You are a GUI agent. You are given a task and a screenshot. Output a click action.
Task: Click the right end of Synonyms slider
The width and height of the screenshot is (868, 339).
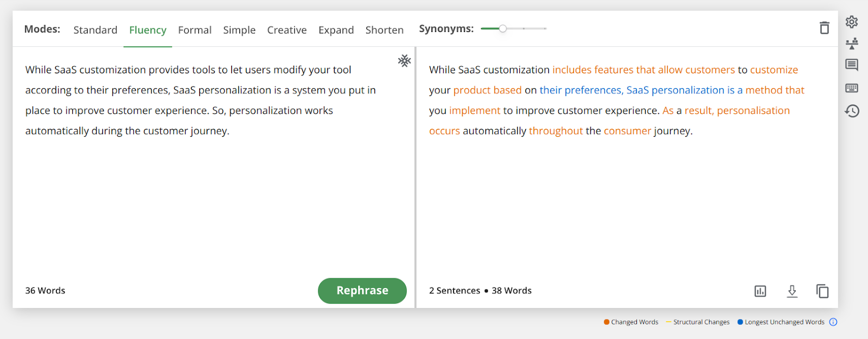pyautogui.click(x=545, y=28)
